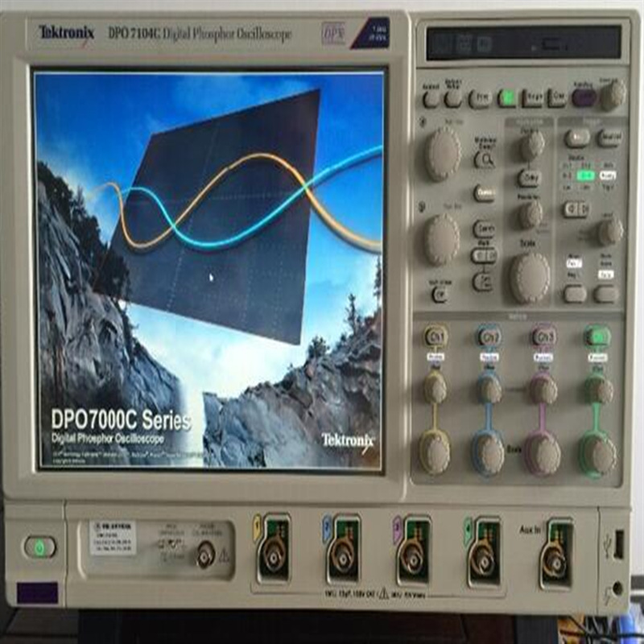Toggle the green lit button in the top row
This screenshot has width=644, height=644.
click(x=508, y=97)
